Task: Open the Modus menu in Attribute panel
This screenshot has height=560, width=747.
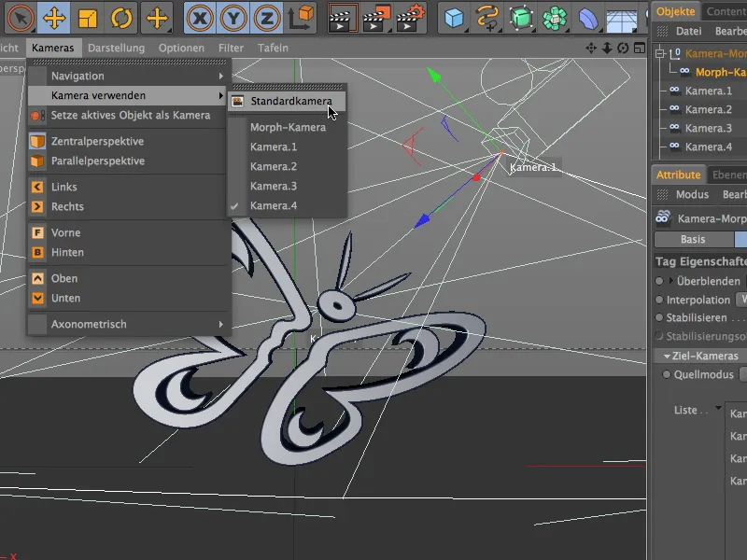Action: pos(692,194)
